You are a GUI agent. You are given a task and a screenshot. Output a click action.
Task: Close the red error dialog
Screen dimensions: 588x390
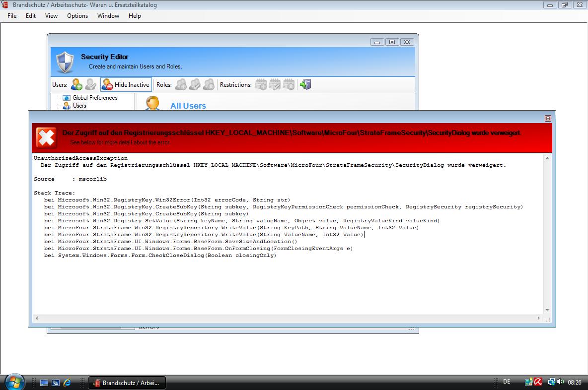548,118
